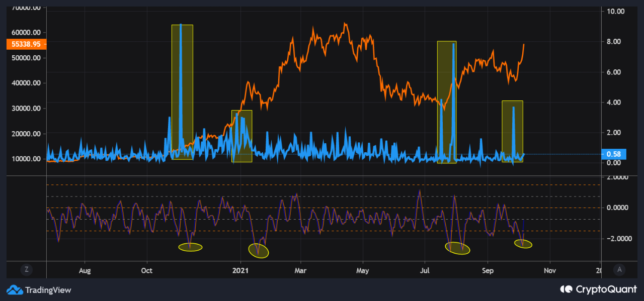Click the 20000.00 left axis label
This screenshot has height=301, width=644.
pos(26,133)
